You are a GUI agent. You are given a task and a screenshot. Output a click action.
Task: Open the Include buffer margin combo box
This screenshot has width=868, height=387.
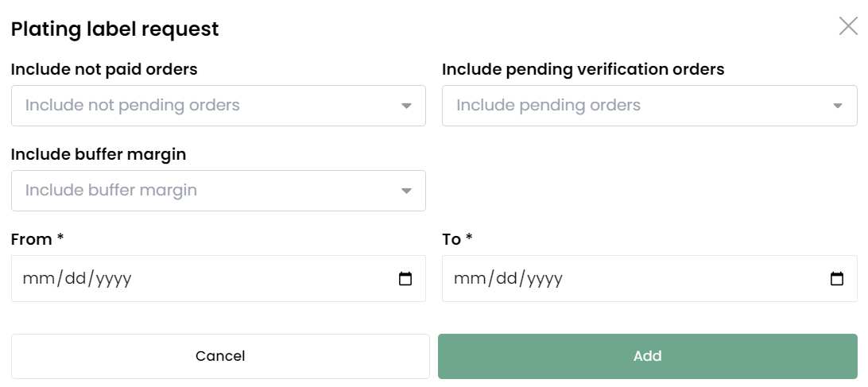(x=219, y=191)
